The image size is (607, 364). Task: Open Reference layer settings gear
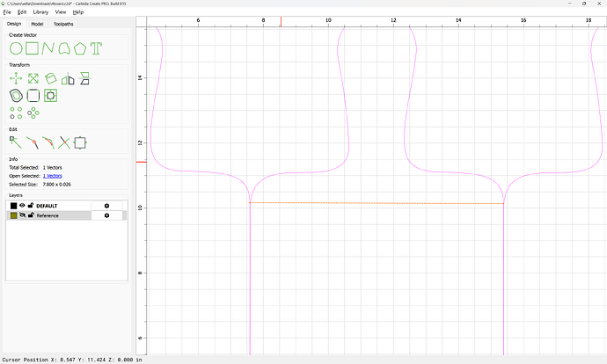coord(106,215)
